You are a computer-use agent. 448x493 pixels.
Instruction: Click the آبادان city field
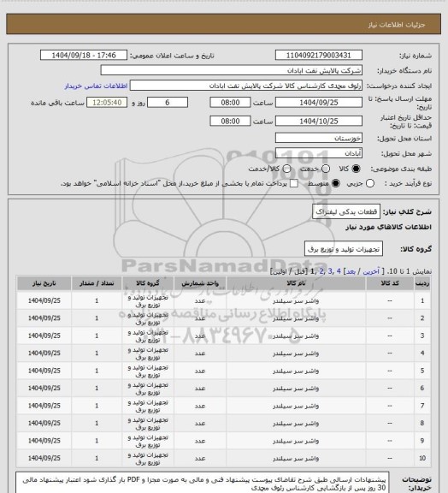[319, 153]
